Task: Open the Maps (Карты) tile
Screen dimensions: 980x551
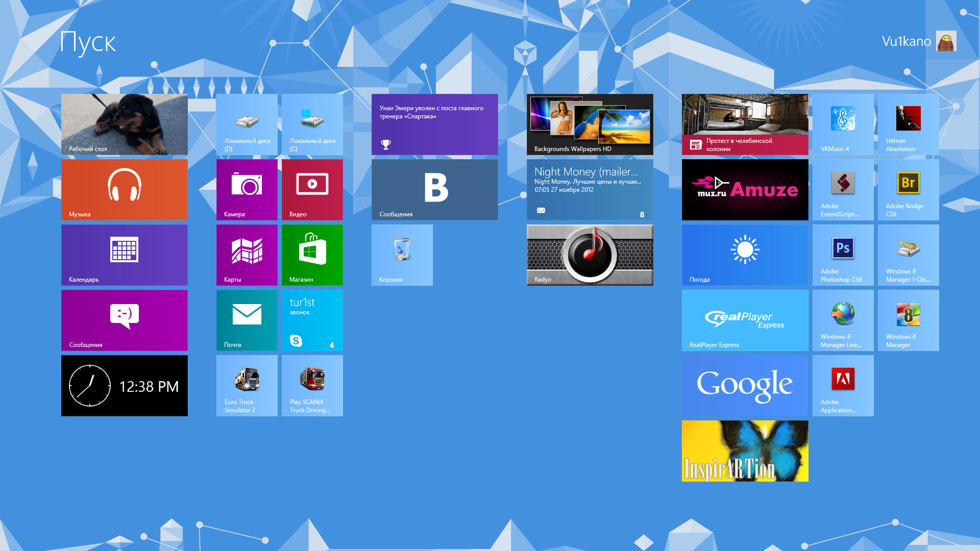Action: coord(247,255)
